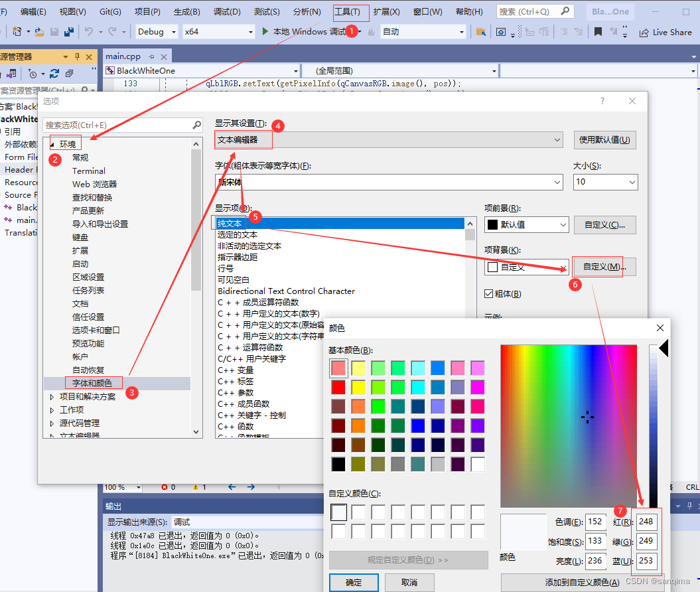This screenshot has width=700, height=592.
Task: Open the 调试(D) menu
Action: pyautogui.click(x=227, y=12)
